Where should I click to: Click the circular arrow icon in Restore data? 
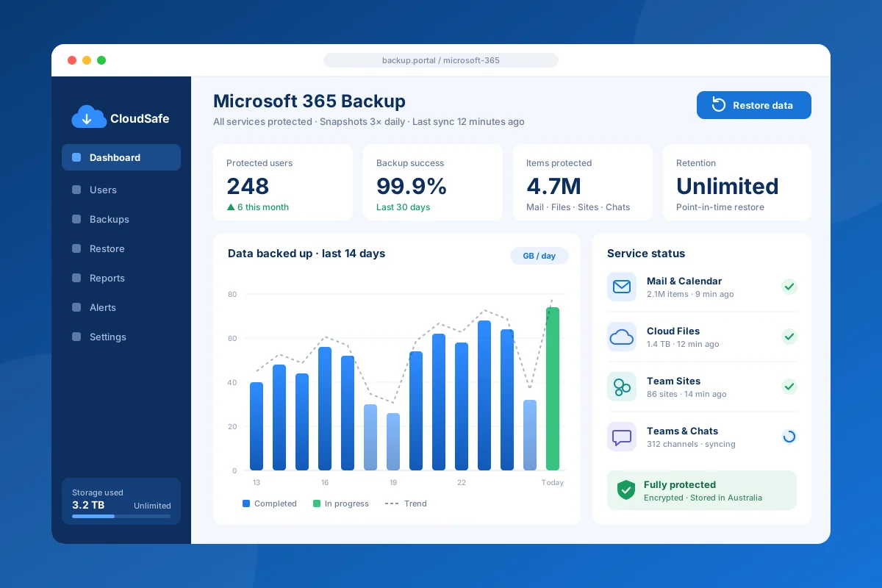pyautogui.click(x=719, y=105)
